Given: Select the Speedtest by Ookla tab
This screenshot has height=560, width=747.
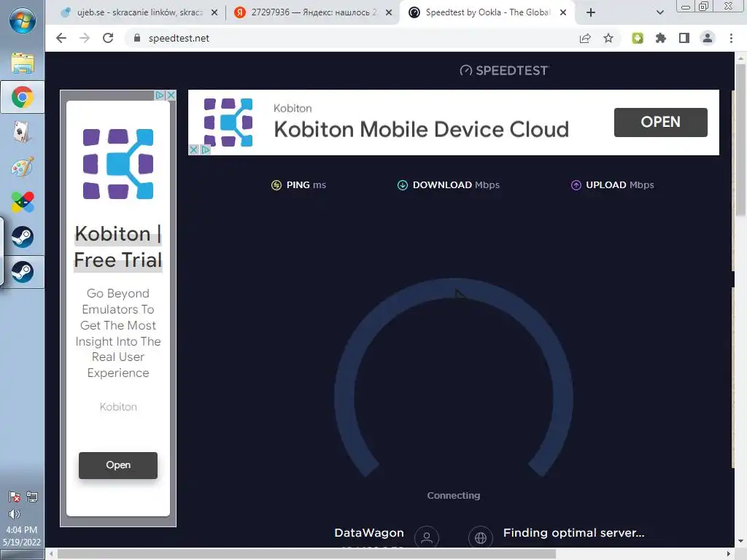Looking at the screenshot, I should click(x=488, y=12).
